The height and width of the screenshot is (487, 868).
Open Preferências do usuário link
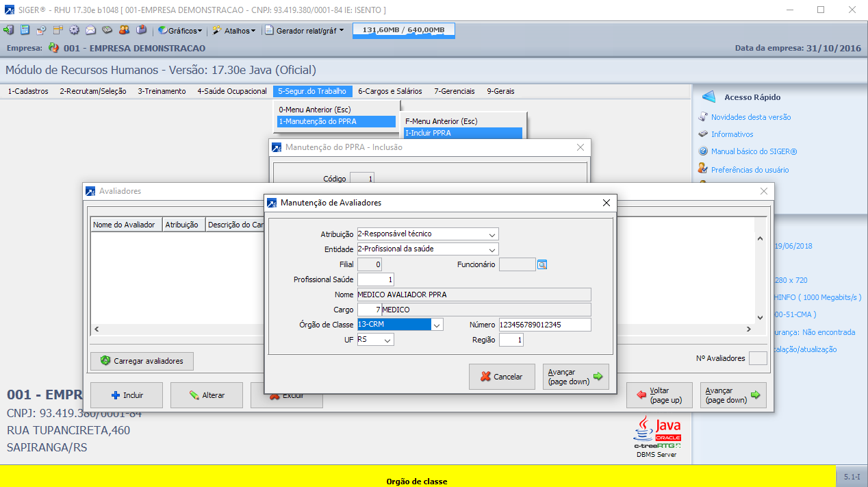(750, 169)
